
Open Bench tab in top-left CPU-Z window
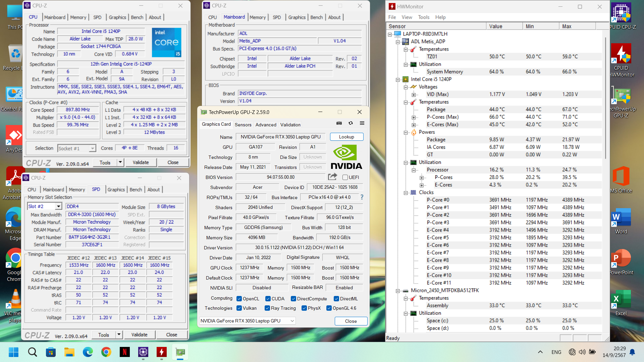click(137, 17)
